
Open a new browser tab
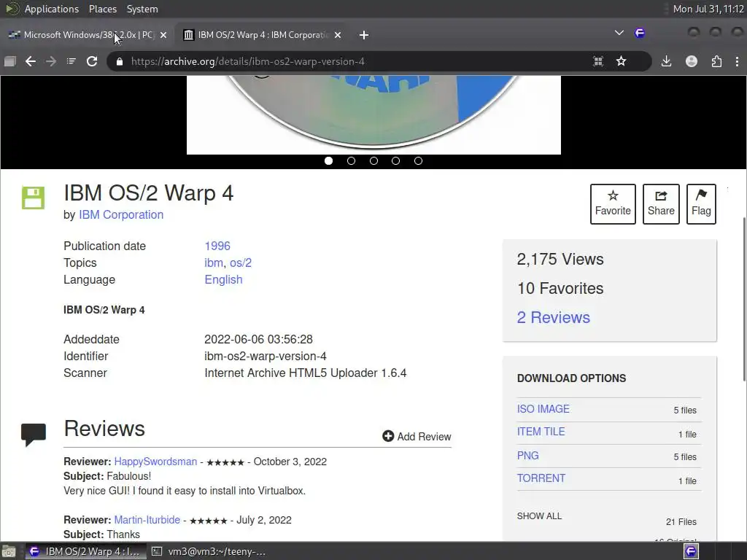point(364,35)
